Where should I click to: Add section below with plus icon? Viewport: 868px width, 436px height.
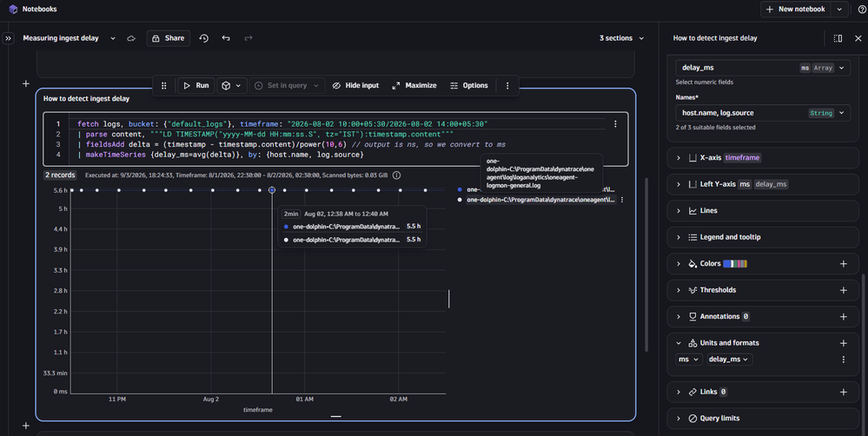pos(26,426)
